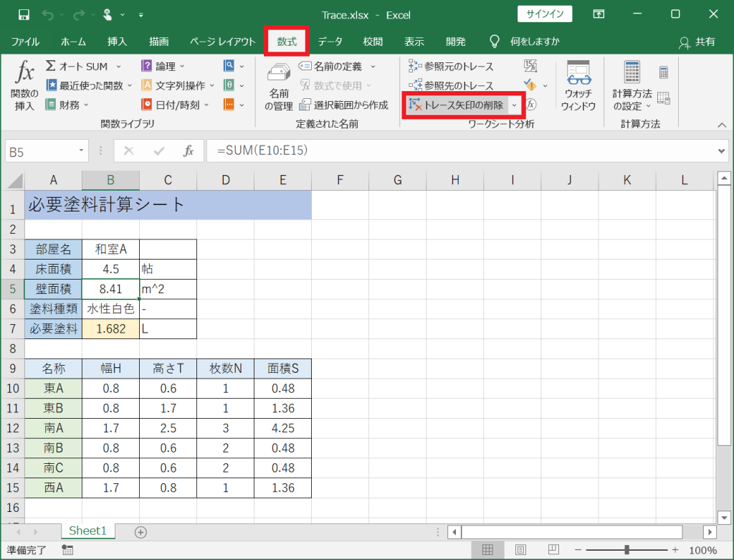
Task: Click 選択範囲から作成 button
Action: tap(344, 105)
